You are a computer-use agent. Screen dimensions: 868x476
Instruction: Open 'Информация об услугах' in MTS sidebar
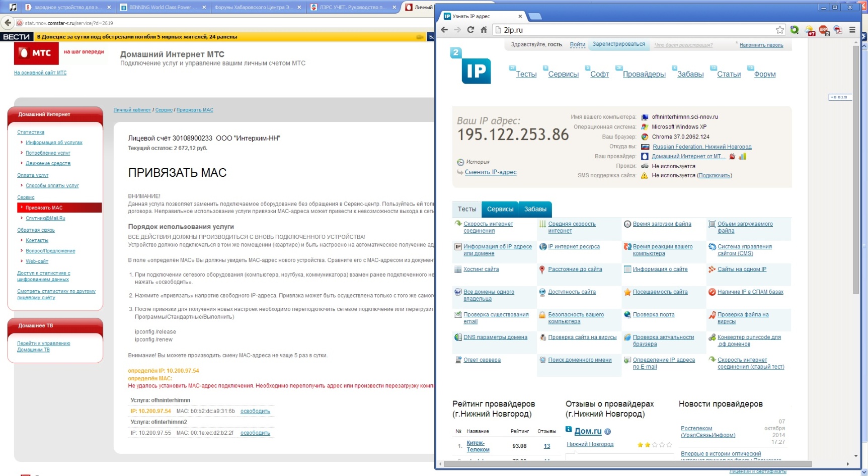coord(54,143)
